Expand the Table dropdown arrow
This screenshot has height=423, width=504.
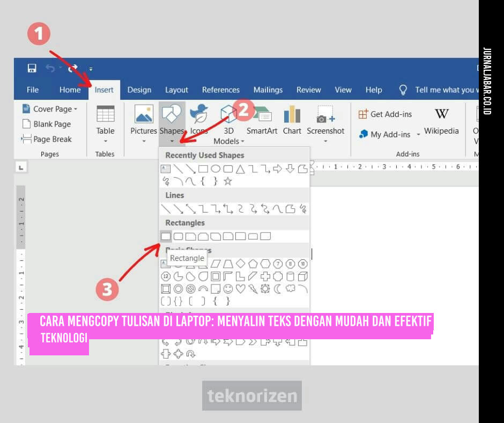tap(106, 141)
